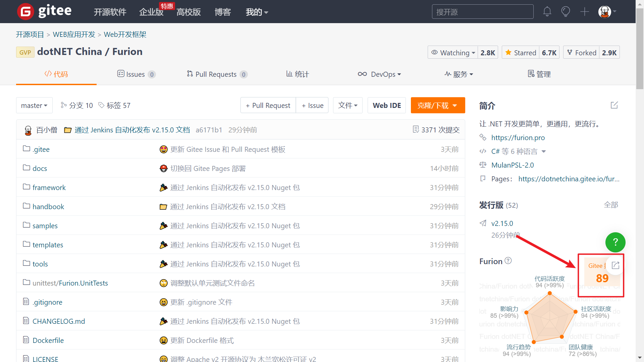Click the GVP badge

tap(25, 52)
